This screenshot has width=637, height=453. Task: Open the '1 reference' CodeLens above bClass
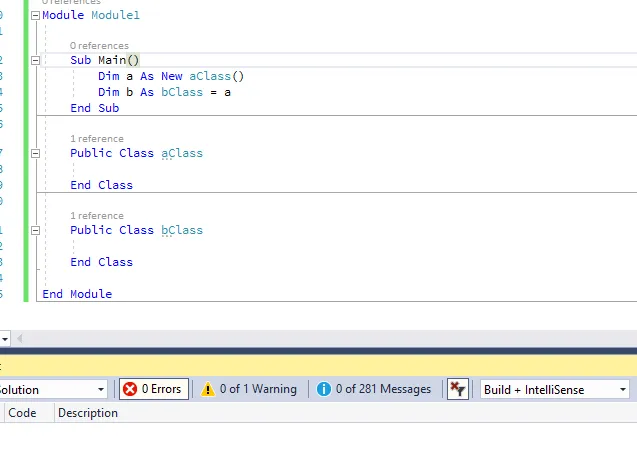[97, 215]
